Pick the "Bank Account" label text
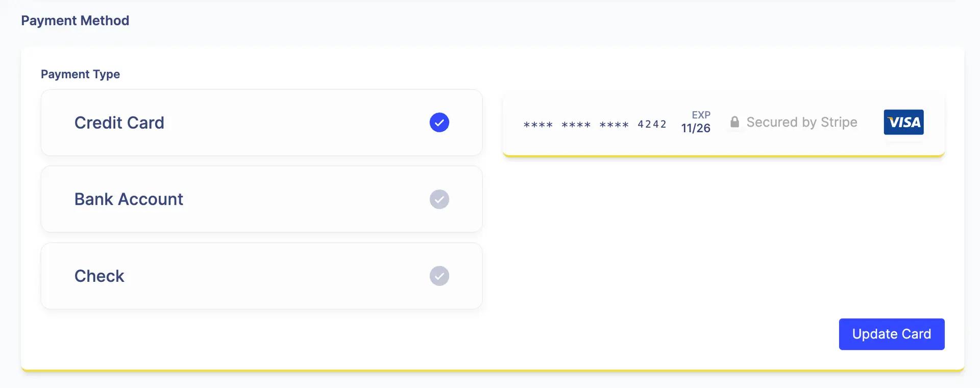Viewport: 980px width, 388px height. [x=129, y=199]
